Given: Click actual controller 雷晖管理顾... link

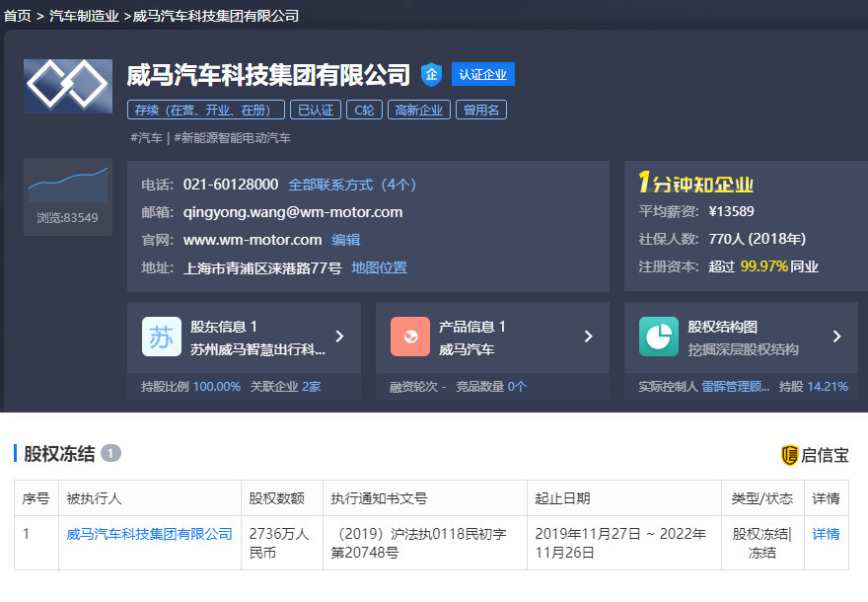Looking at the screenshot, I should tap(736, 387).
